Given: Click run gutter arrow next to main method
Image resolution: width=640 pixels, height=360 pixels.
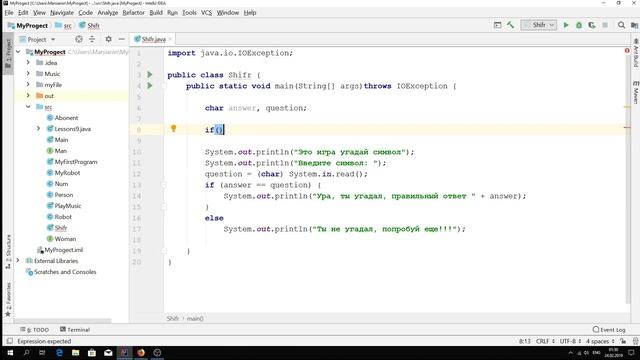Looking at the screenshot, I should tap(150, 86).
